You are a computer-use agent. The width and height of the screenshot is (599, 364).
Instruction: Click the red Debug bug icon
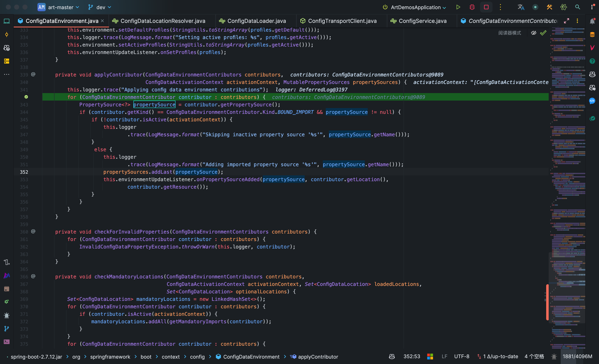[472, 7]
